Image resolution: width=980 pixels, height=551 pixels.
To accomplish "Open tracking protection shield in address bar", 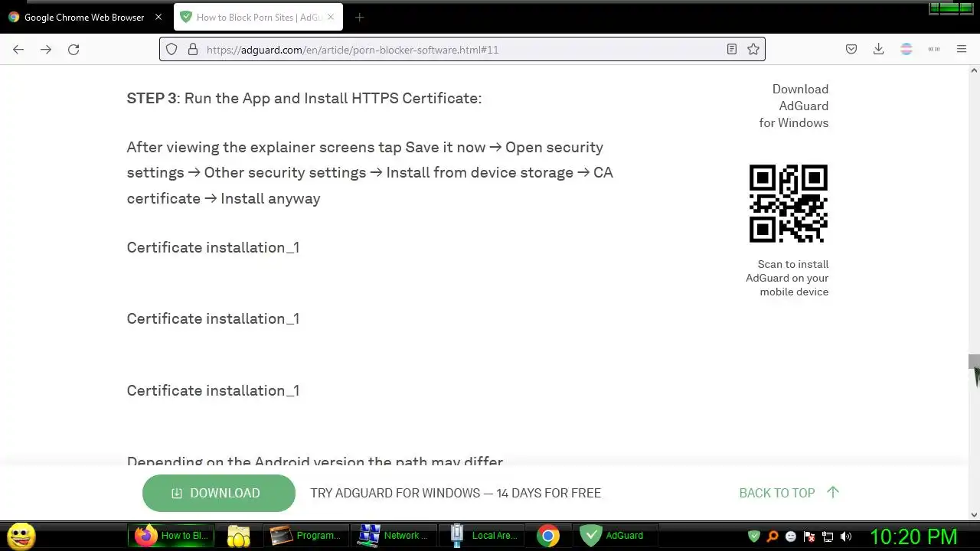I will click(x=171, y=49).
